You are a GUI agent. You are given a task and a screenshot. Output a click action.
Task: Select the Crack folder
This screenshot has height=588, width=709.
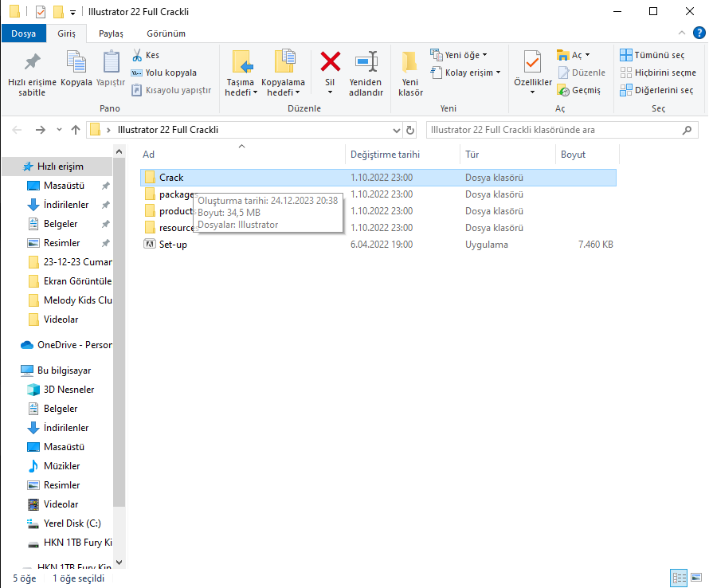(x=378, y=178)
